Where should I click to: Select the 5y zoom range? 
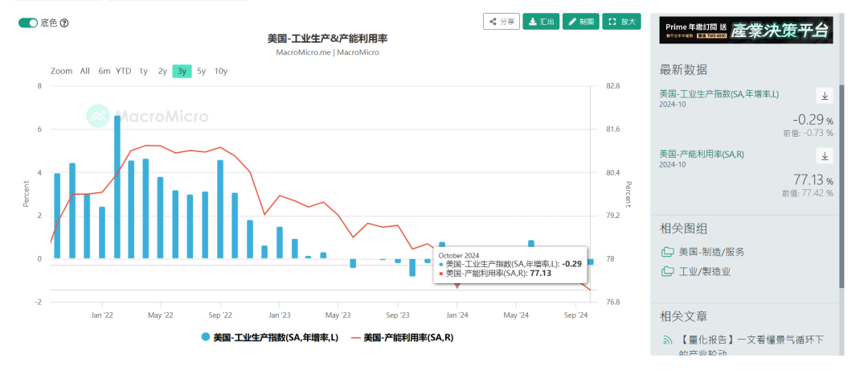pyautogui.click(x=202, y=71)
